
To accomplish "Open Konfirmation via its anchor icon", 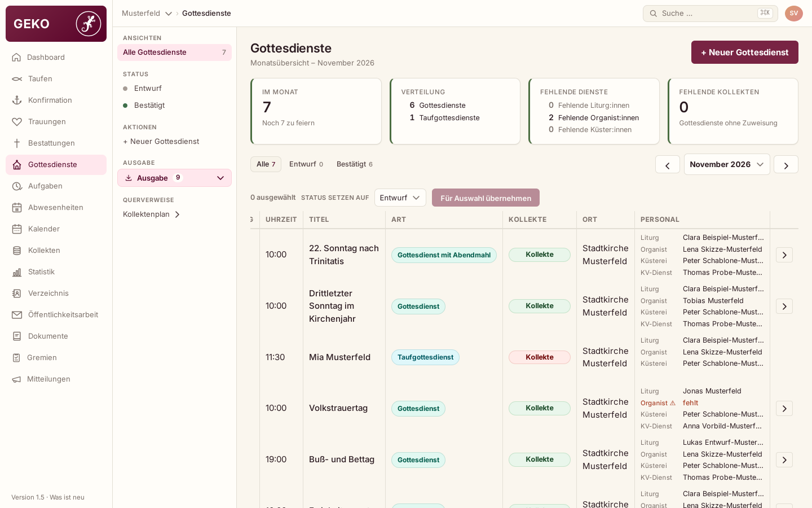I will pos(17,100).
